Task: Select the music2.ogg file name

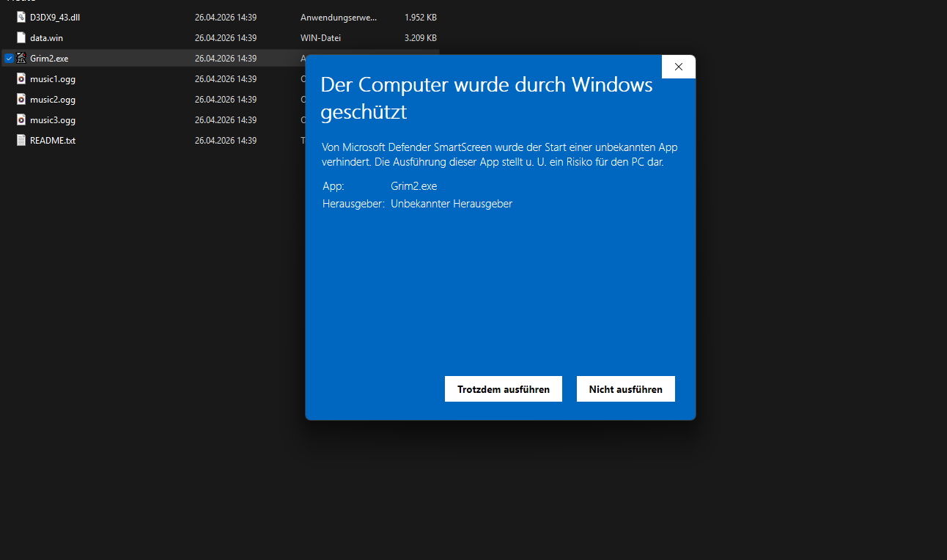Action: click(x=53, y=99)
